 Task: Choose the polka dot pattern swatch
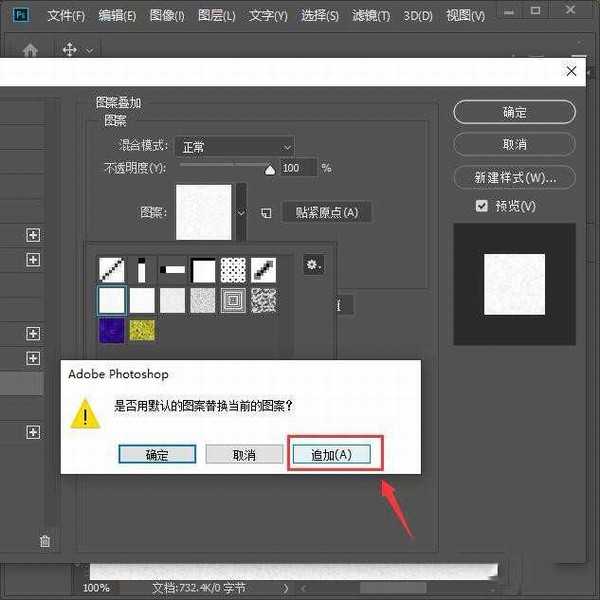tap(233, 269)
